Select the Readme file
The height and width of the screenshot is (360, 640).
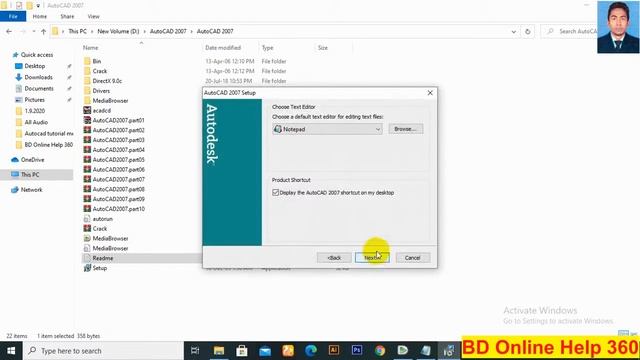click(x=102, y=258)
